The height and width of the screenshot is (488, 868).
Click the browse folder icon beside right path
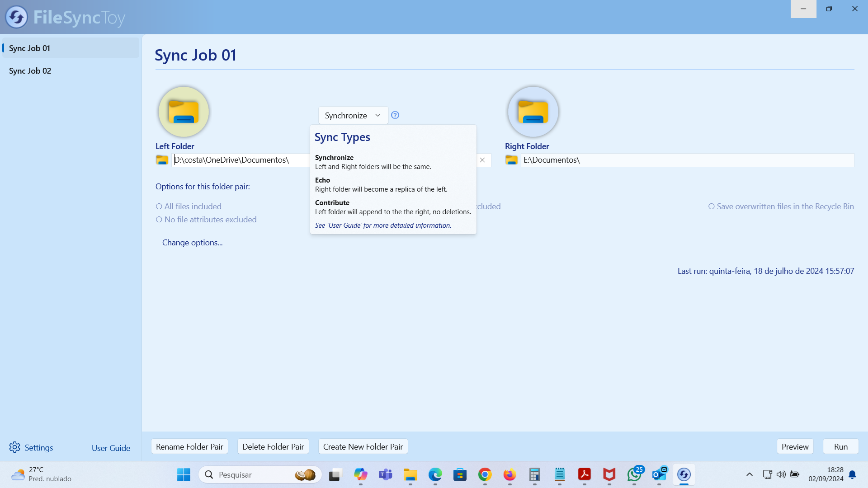511,160
